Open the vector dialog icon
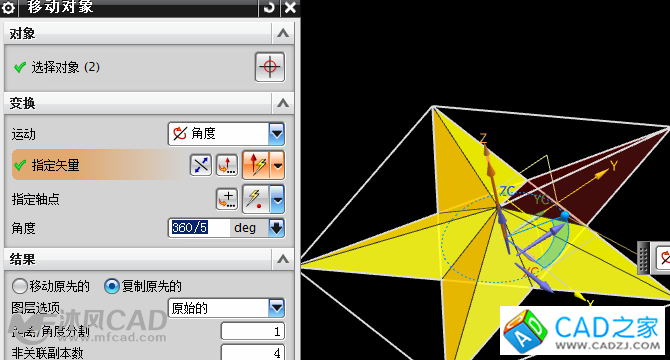 click(227, 165)
